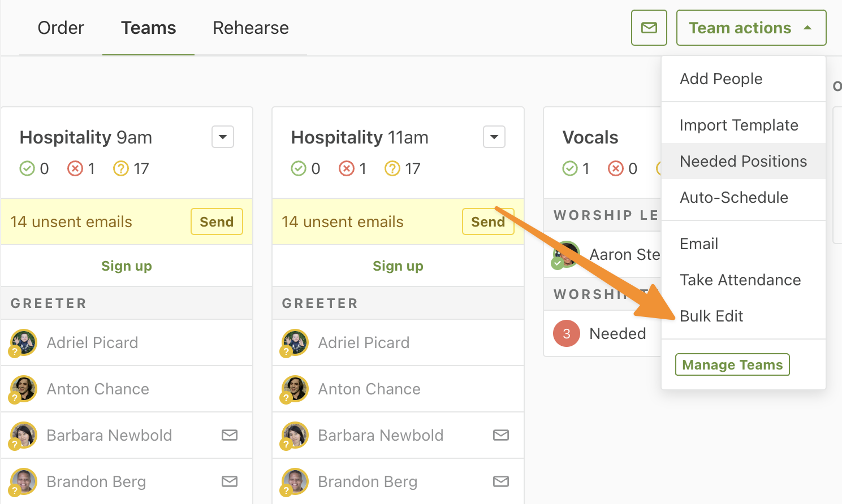Collapse the Team actions dropdown menu

click(751, 28)
